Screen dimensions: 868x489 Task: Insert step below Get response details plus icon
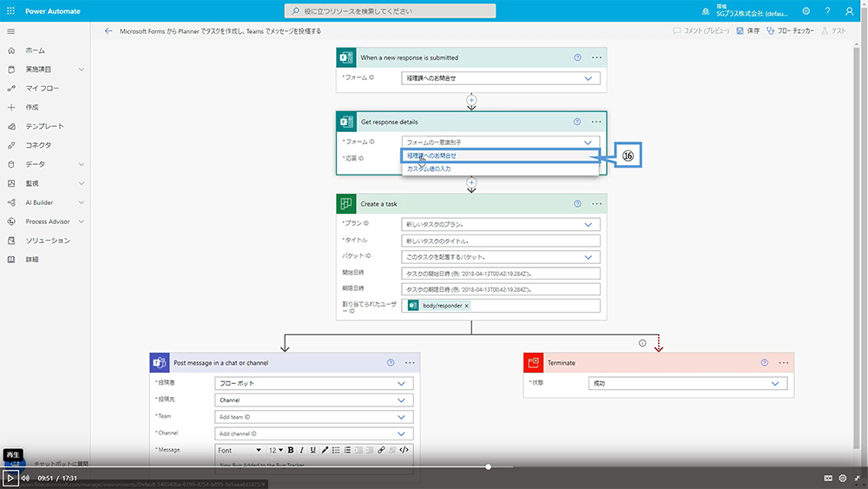click(x=471, y=182)
